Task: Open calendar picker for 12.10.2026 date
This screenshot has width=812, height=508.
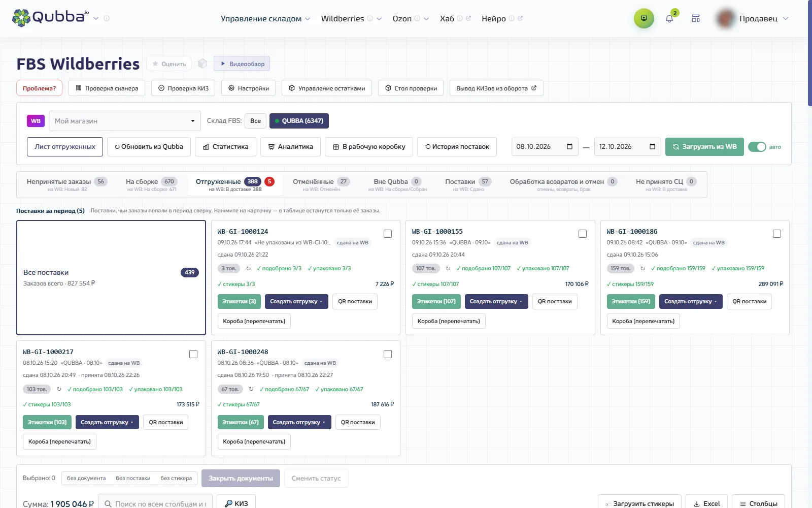Action: [x=652, y=147]
